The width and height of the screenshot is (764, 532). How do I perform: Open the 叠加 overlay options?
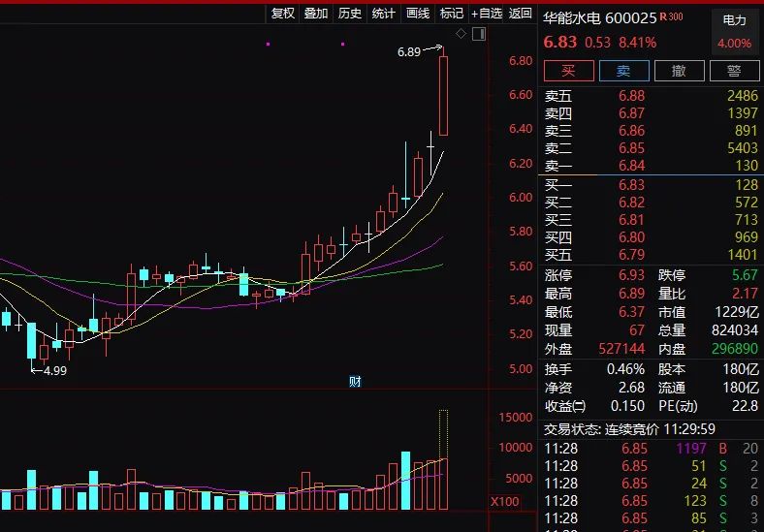click(316, 13)
